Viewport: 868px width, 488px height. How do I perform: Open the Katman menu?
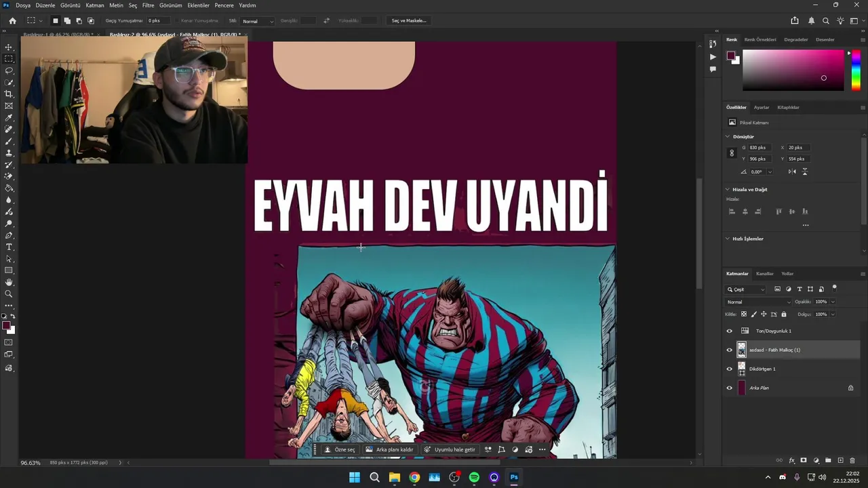pos(95,5)
